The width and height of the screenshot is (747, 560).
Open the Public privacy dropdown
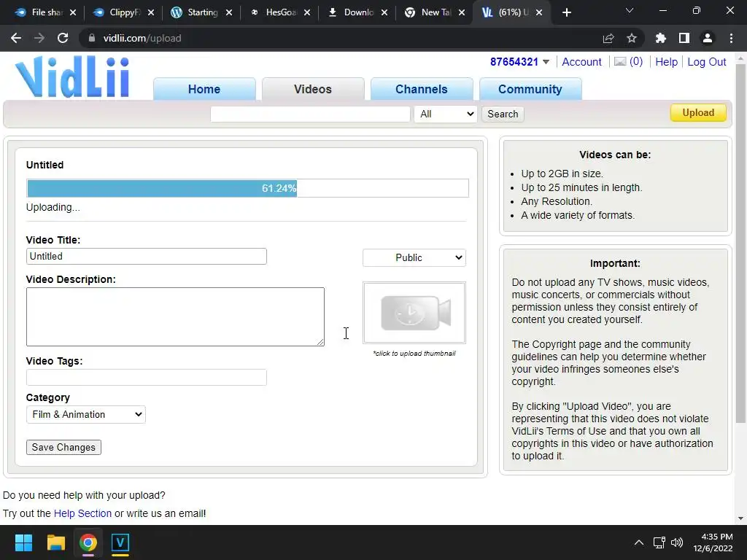[414, 257]
